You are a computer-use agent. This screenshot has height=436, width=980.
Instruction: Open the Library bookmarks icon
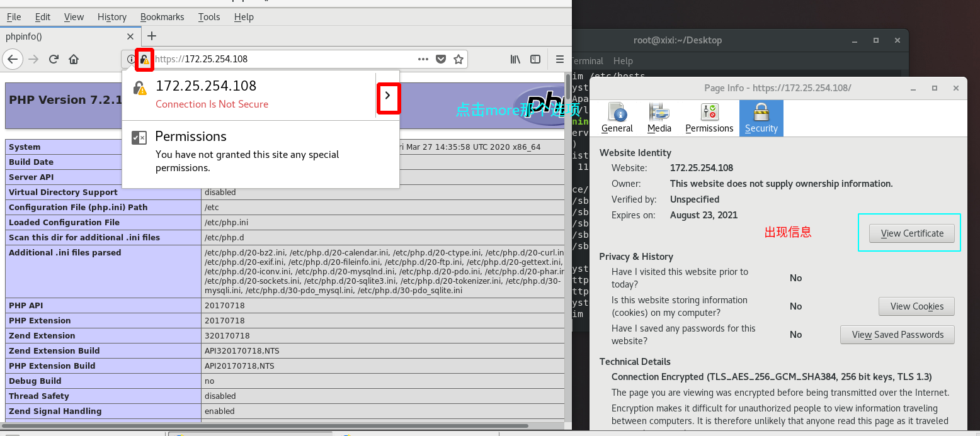(x=515, y=59)
